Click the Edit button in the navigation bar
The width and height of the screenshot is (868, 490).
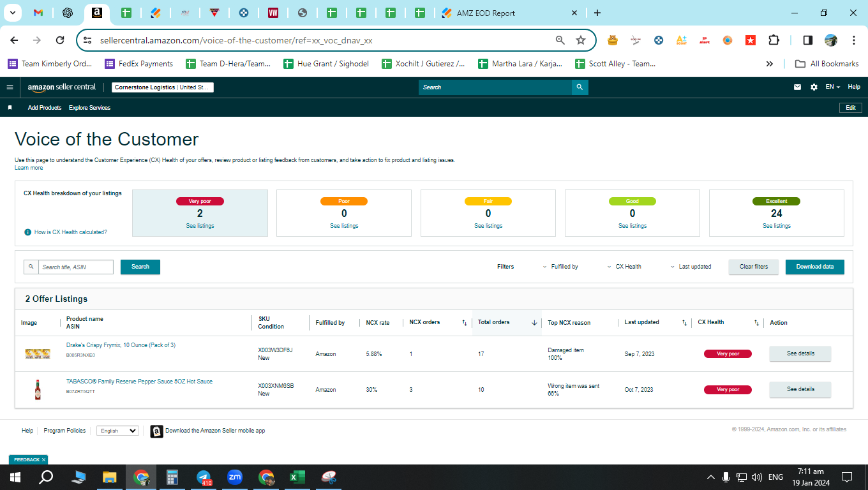851,108
